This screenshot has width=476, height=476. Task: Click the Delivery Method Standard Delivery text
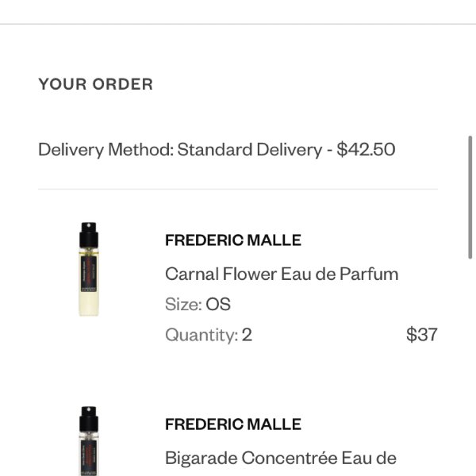(x=180, y=149)
